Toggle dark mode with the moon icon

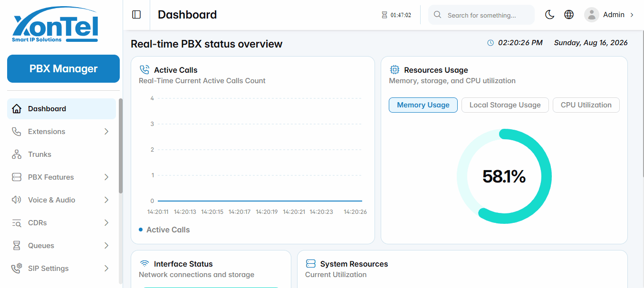(x=549, y=15)
